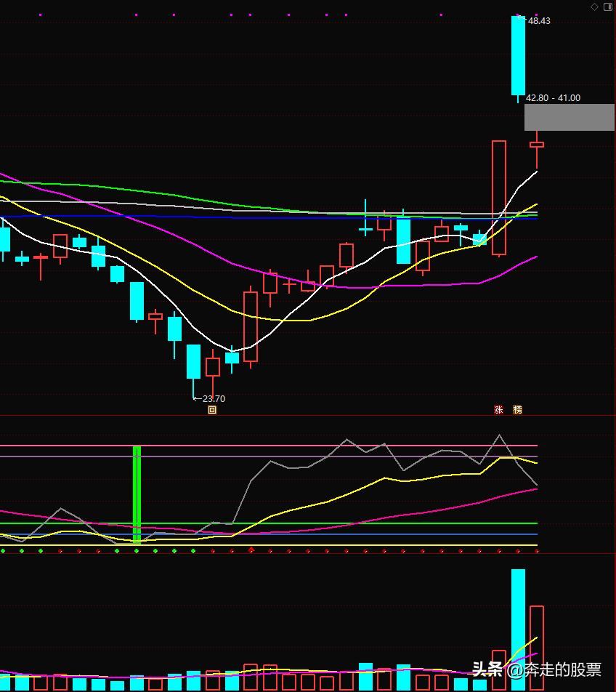Click the '回' event marker below the chart
The width and height of the screenshot is (616, 692).
click(x=212, y=410)
